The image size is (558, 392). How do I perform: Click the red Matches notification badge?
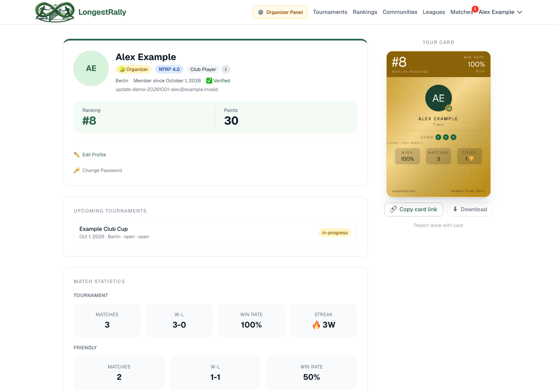[x=475, y=9]
